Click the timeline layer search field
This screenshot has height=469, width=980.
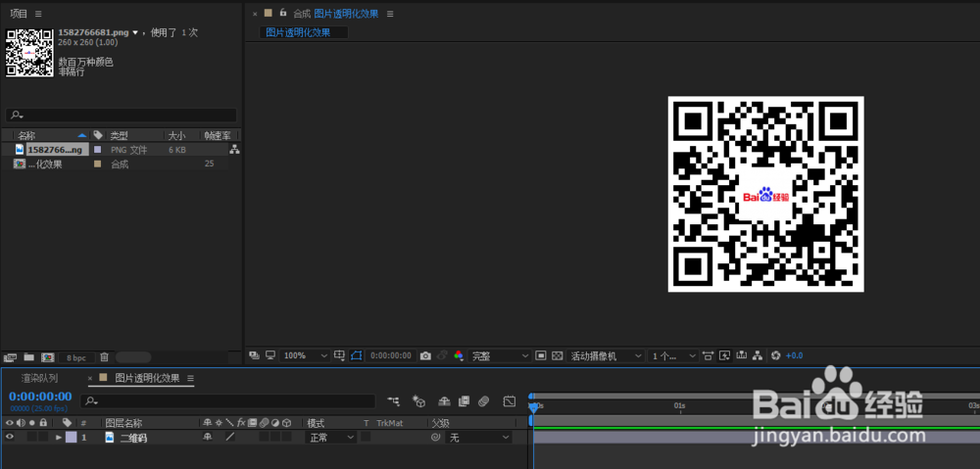tap(227, 400)
